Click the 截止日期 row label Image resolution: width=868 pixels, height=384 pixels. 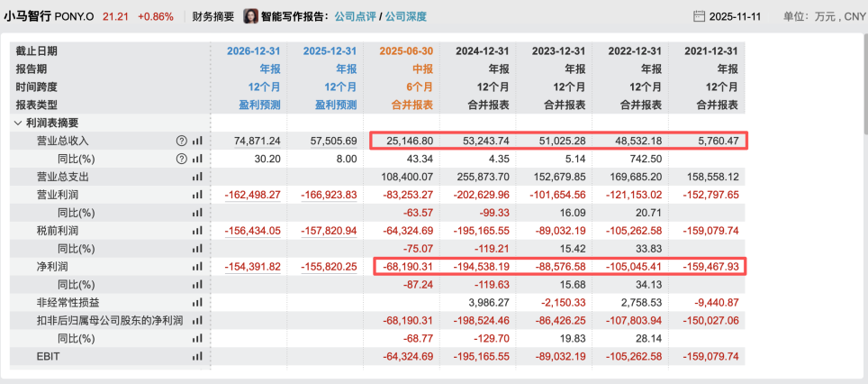[37, 51]
